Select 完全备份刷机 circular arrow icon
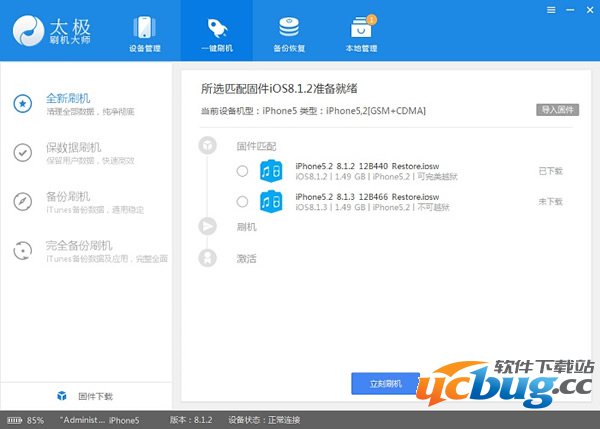The height and width of the screenshot is (429, 600). coord(23,251)
